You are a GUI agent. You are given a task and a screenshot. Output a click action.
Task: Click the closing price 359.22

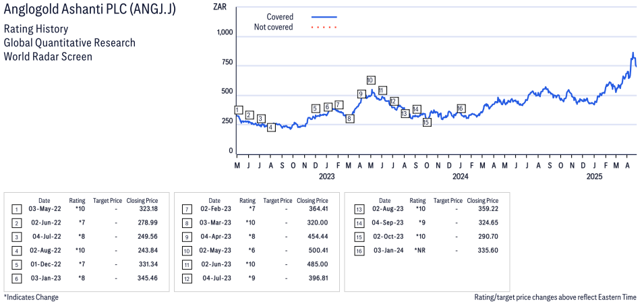click(x=489, y=210)
